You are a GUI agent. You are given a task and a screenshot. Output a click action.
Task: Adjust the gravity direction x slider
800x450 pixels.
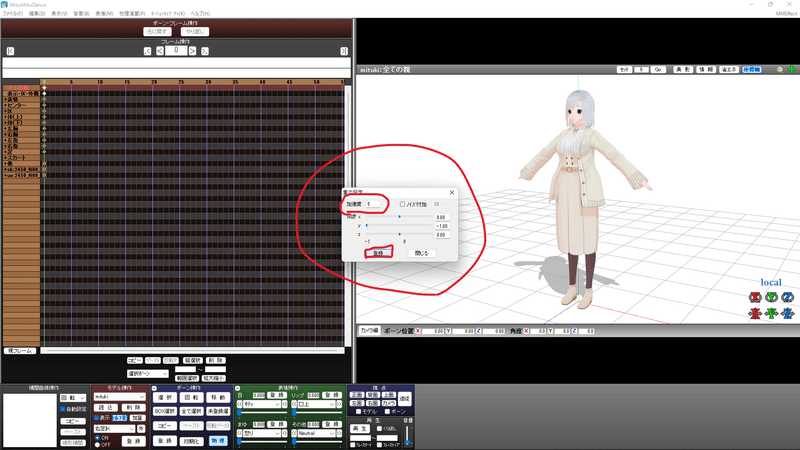[399, 217]
